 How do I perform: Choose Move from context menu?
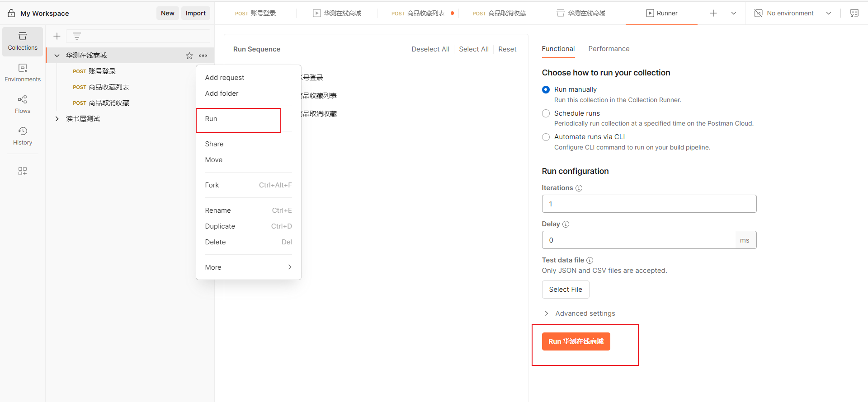[249, 160]
